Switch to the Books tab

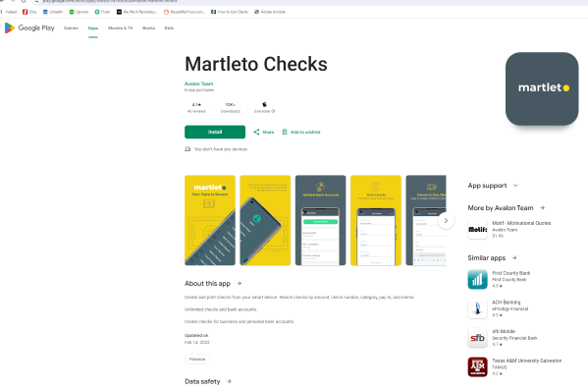(148, 28)
